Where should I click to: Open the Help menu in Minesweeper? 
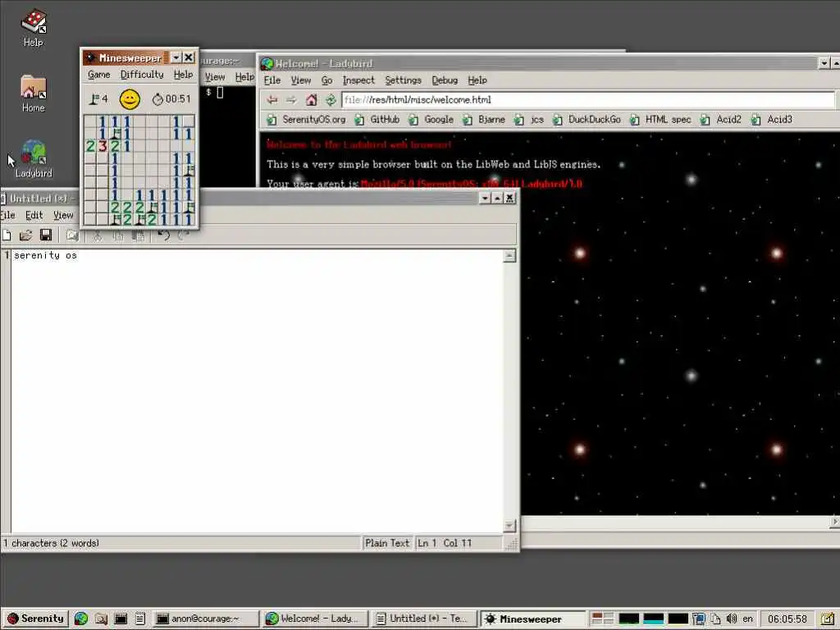[183, 75]
